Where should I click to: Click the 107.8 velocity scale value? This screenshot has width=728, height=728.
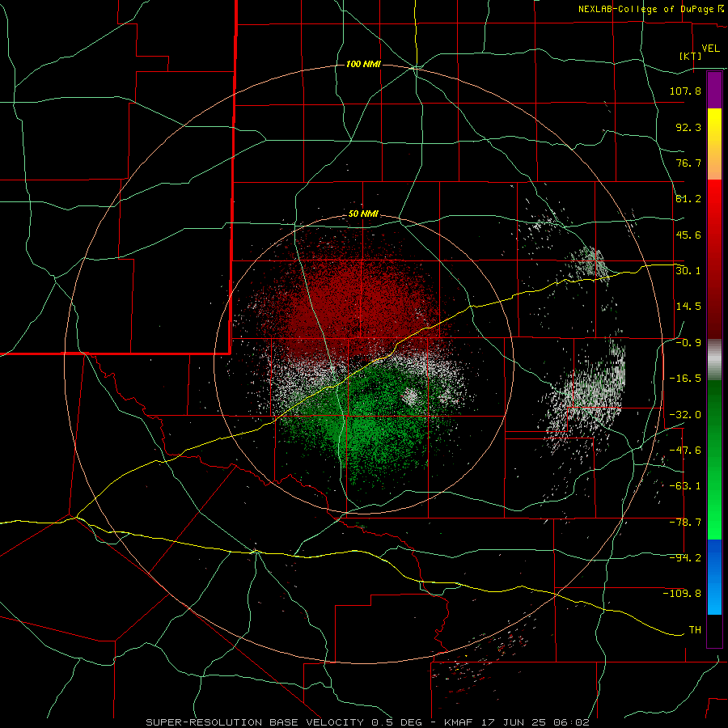point(685,91)
